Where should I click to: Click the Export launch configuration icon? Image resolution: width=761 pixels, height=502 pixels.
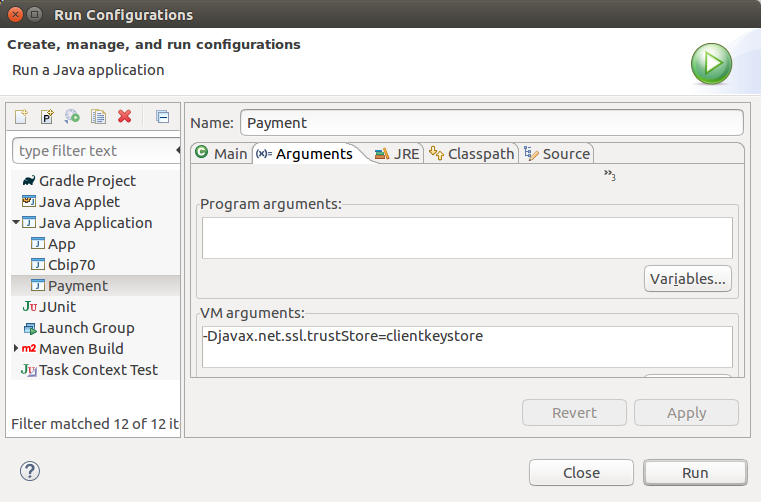tap(72, 117)
